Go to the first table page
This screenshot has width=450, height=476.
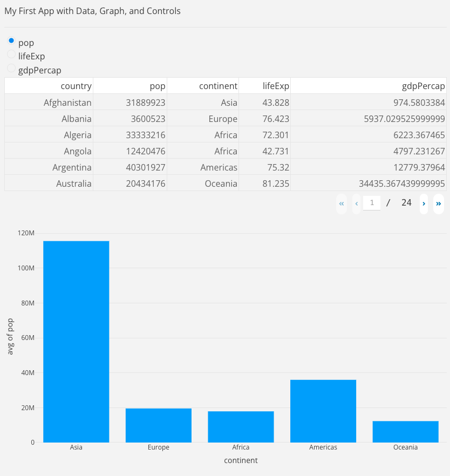point(342,203)
